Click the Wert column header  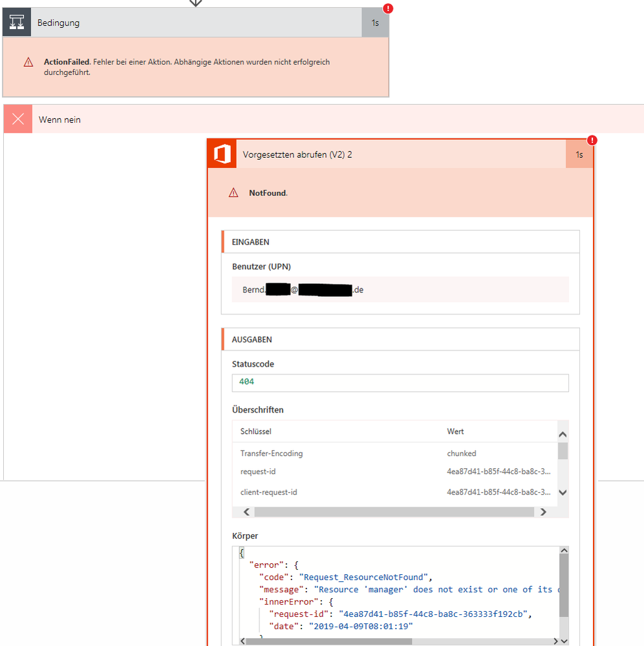pyautogui.click(x=455, y=431)
